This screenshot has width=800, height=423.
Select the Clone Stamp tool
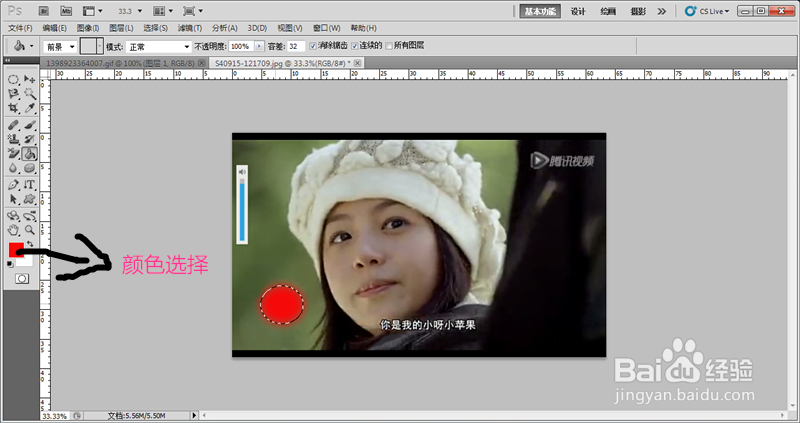pos(13,139)
